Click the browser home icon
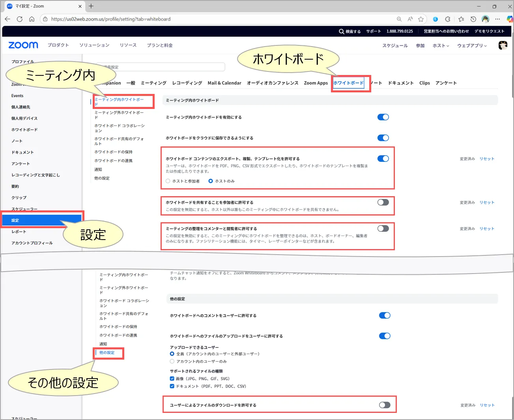The width and height of the screenshot is (514, 420). click(32, 19)
